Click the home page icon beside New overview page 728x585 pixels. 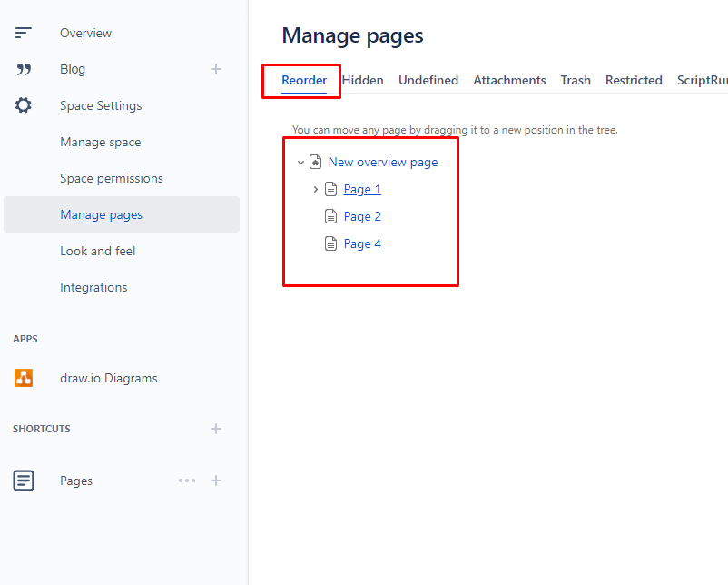316,162
